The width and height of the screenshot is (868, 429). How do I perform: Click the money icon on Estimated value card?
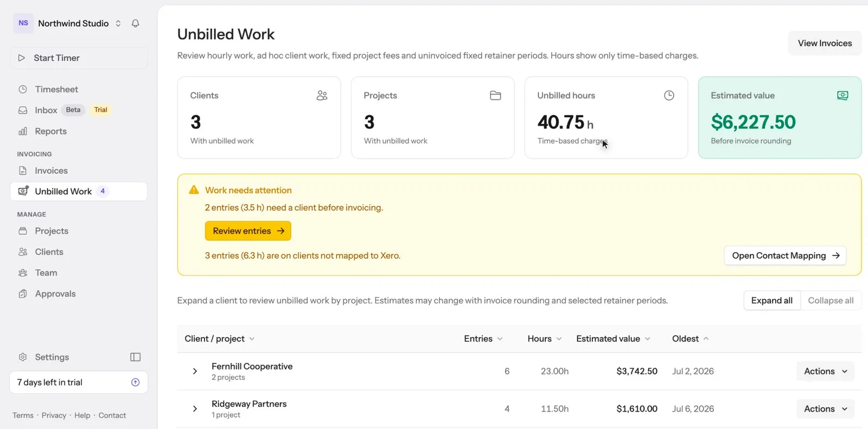(x=843, y=96)
